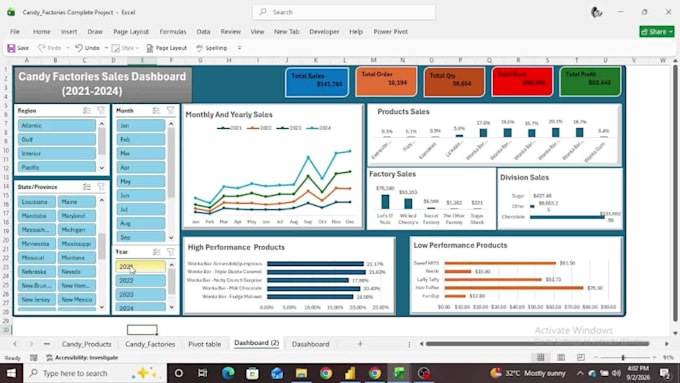Expand the Redo history dropdown arrow
680x383 pixels.
click(x=68, y=48)
